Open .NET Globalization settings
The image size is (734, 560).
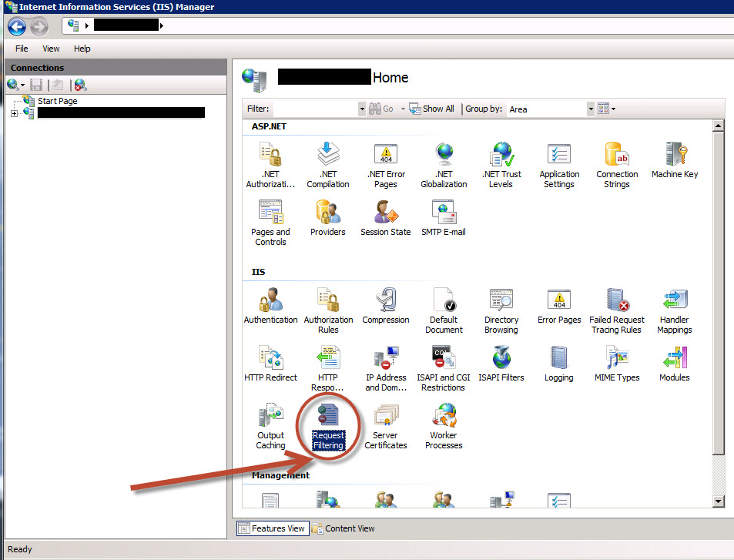point(444,165)
